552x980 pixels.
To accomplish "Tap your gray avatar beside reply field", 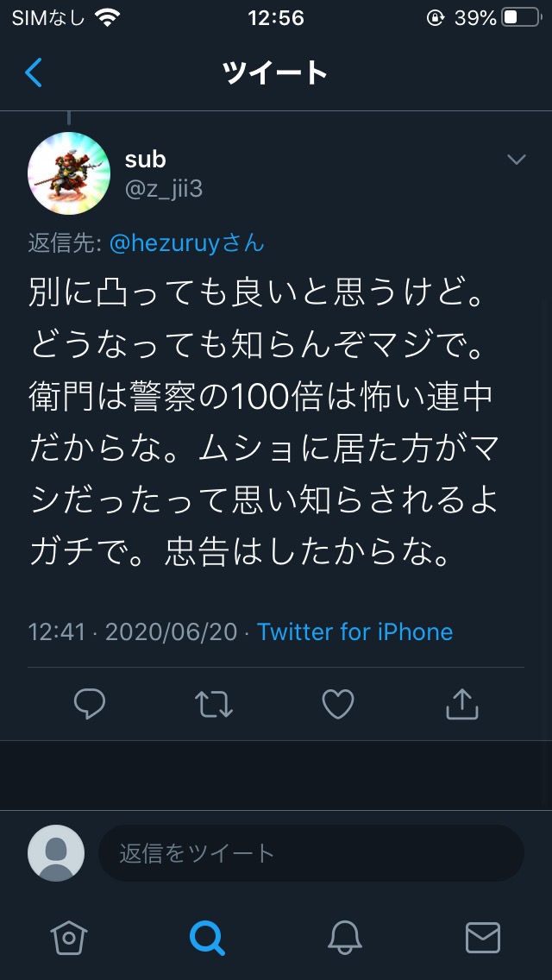I will pyautogui.click(x=56, y=853).
